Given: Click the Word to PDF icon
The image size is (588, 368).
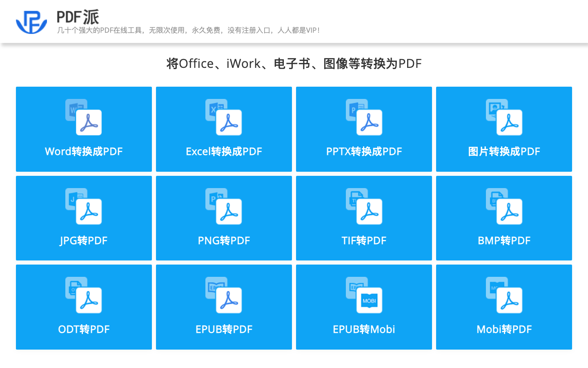Looking at the screenshot, I should (84, 117).
